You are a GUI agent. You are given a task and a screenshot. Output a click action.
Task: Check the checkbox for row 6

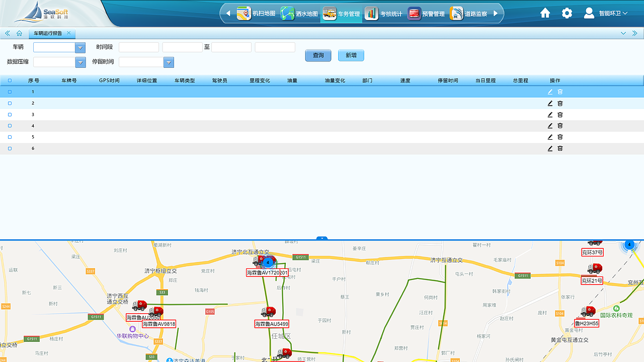point(10,148)
